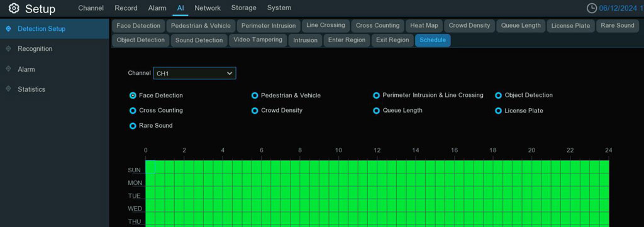The height and width of the screenshot is (227, 644).
Task: Open the Alarm top menu
Action: (157, 8)
